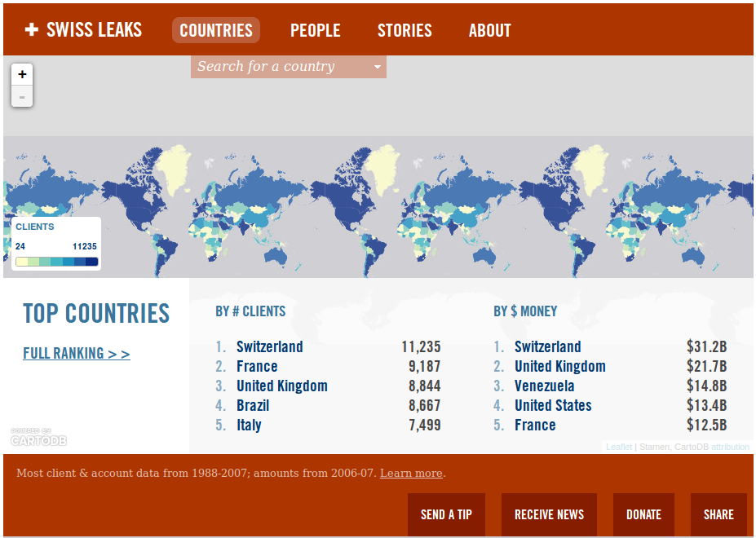Click the Swiss Leaks site title
The width and height of the screenshot is (756, 538).
click(94, 30)
